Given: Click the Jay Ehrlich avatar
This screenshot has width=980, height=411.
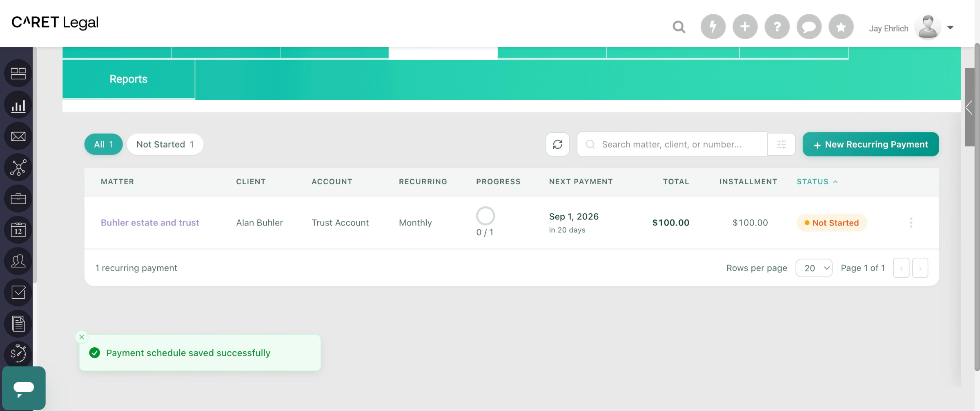Looking at the screenshot, I should (928, 27).
